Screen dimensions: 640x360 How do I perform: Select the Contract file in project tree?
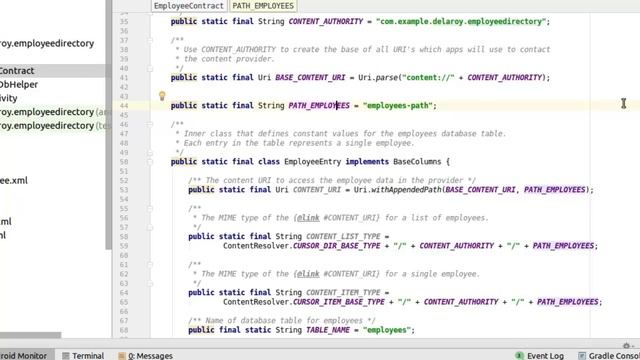click(x=17, y=71)
